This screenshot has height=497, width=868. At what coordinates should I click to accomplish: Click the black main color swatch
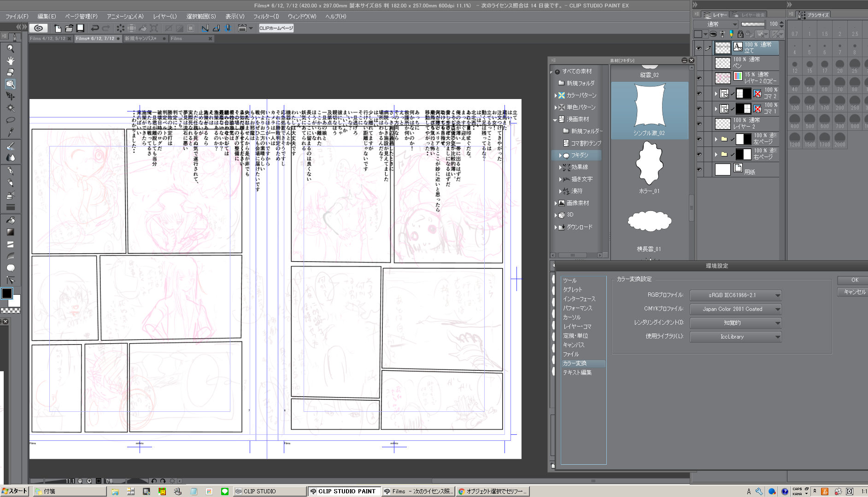7,293
